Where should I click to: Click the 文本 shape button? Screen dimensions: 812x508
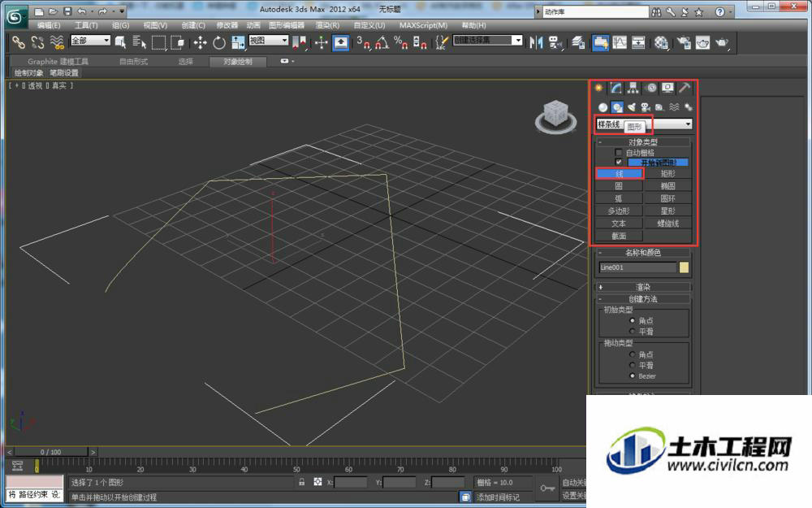click(x=619, y=224)
